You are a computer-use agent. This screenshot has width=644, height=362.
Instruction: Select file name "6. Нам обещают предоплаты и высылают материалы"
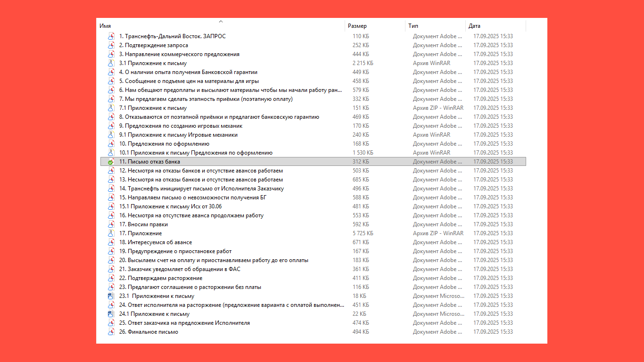231,90
